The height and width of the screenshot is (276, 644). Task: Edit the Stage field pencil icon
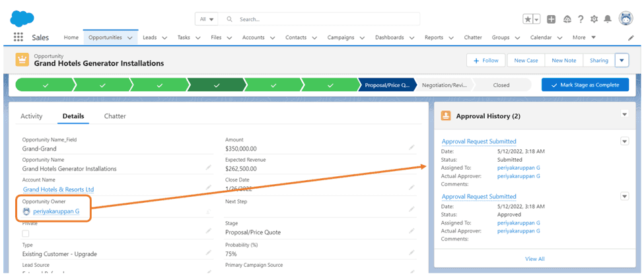(411, 231)
